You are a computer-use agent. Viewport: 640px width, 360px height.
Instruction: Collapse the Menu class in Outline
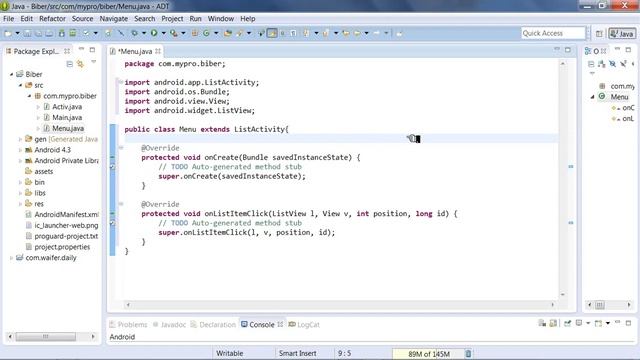click(x=592, y=97)
